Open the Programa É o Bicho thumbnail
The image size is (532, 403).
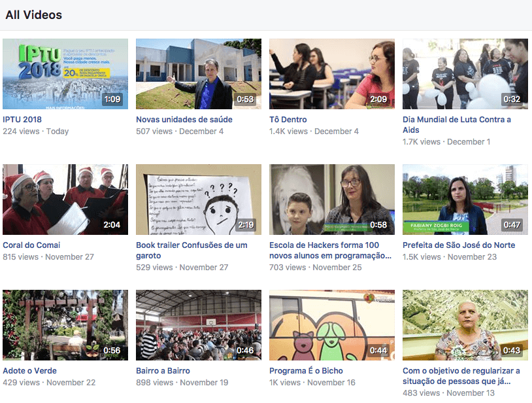click(x=332, y=325)
